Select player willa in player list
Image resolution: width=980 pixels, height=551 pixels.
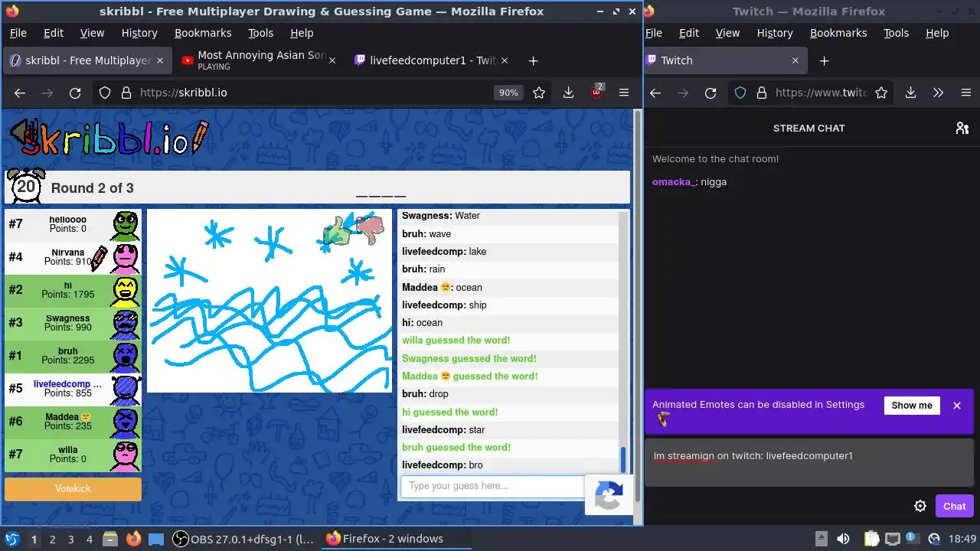coord(73,455)
